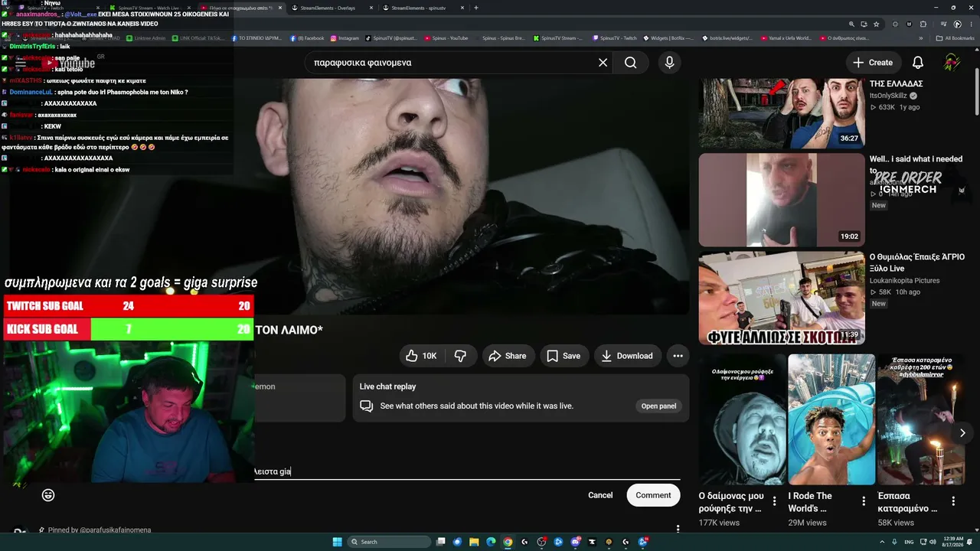980x551 pixels.
Task: Click the '177K views' text
Action: 719,523
